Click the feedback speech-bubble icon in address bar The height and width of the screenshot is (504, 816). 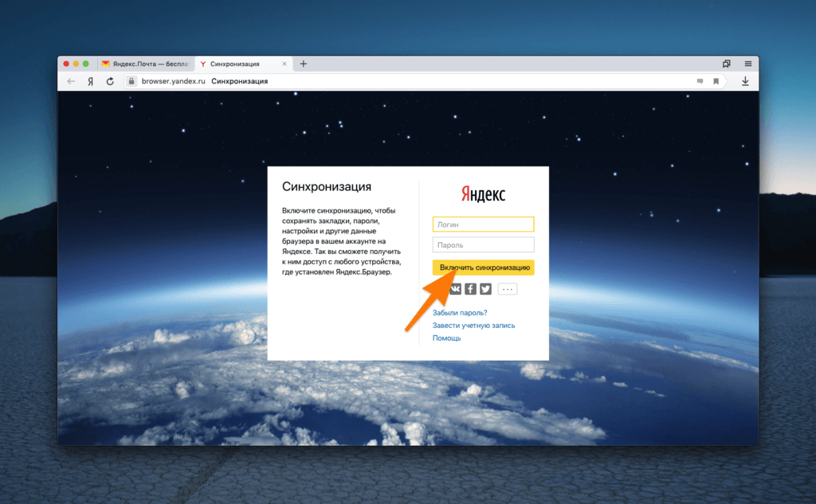pos(700,81)
